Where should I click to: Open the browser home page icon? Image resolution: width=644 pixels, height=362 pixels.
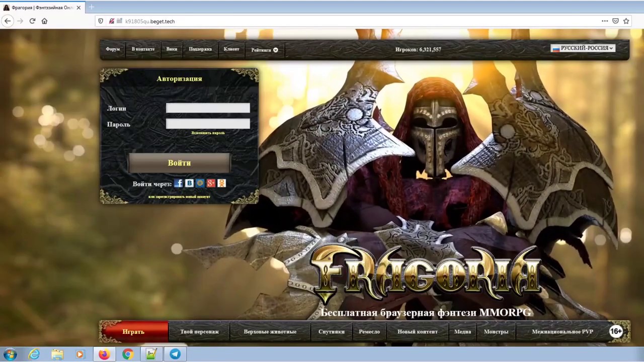tap(44, 21)
